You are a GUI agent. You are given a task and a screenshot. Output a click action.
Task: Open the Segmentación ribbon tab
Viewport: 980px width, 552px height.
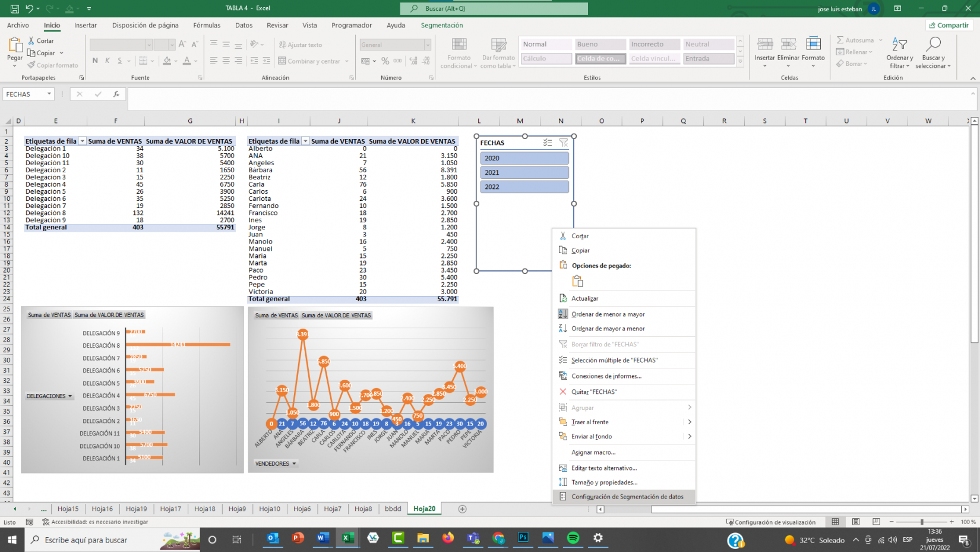(442, 26)
